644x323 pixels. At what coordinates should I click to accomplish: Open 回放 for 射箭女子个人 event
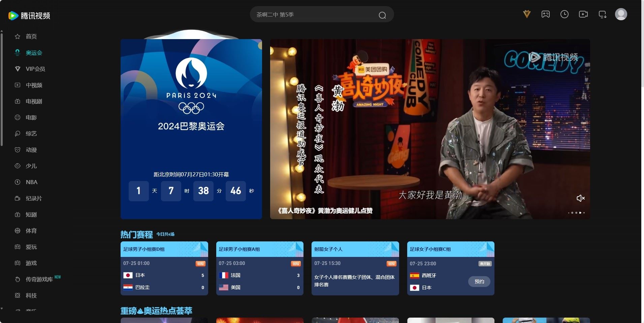click(x=391, y=264)
